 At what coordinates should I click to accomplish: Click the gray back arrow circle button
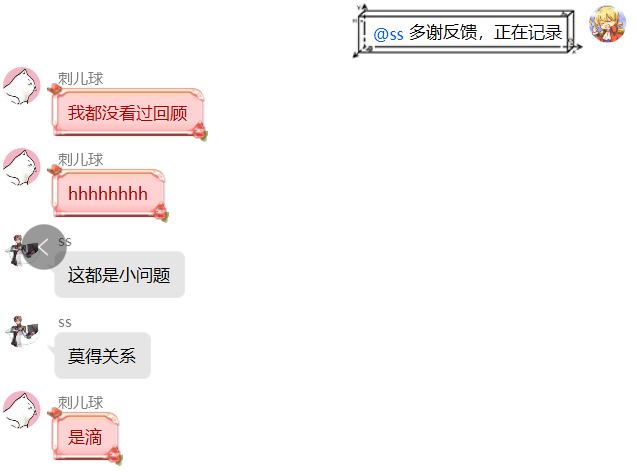[44, 247]
